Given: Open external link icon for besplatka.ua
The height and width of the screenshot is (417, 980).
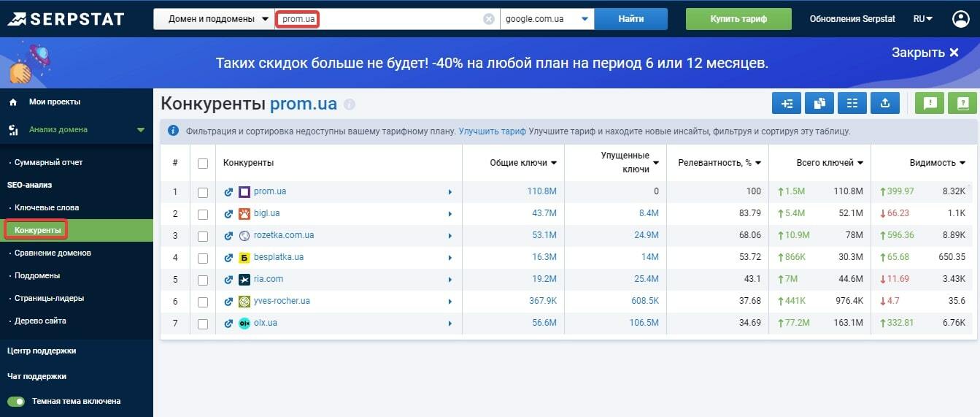Looking at the screenshot, I should (x=228, y=258).
